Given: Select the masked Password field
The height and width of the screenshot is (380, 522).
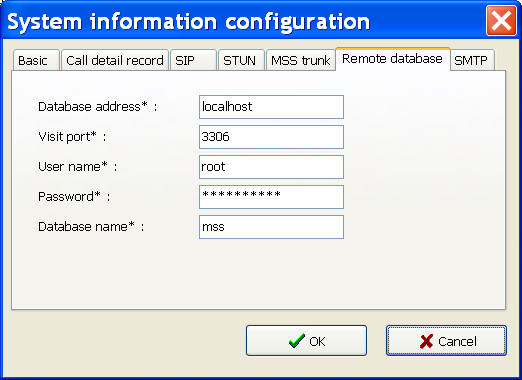Looking at the screenshot, I should click(271, 197).
